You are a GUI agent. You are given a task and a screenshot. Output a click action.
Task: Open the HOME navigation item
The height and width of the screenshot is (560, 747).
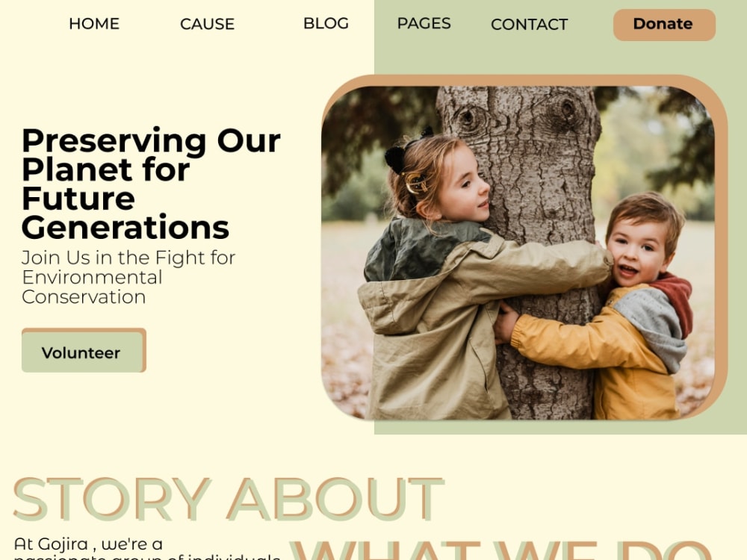94,23
